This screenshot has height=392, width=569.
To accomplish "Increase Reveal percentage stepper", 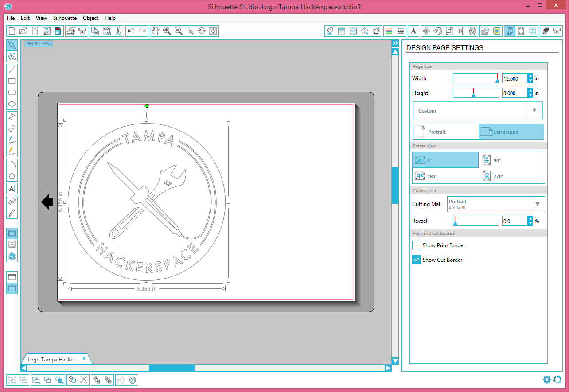I will [x=530, y=218].
